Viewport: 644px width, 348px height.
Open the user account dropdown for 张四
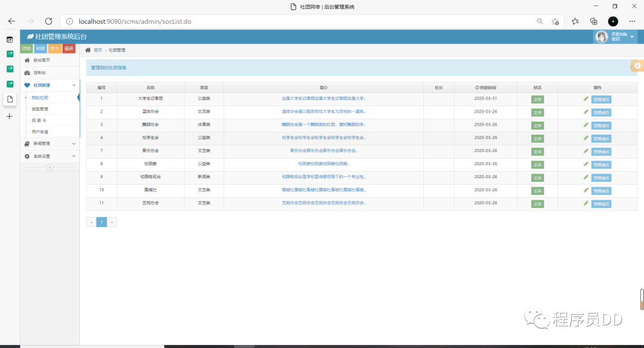click(x=615, y=37)
